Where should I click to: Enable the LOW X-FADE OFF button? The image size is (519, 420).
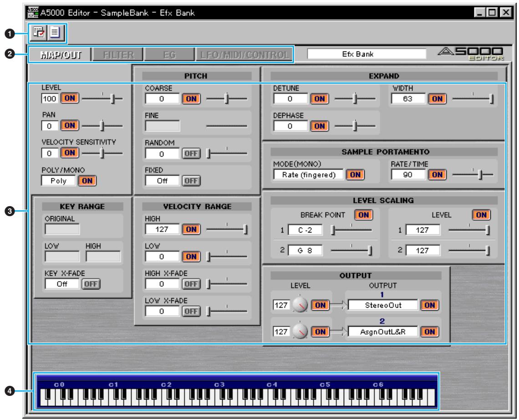point(191,311)
